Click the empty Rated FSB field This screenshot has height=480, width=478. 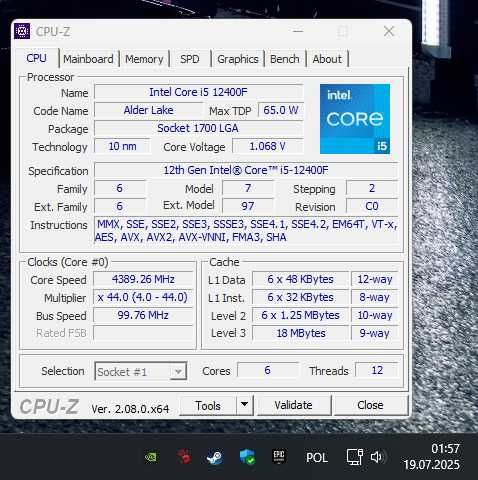[x=143, y=333]
